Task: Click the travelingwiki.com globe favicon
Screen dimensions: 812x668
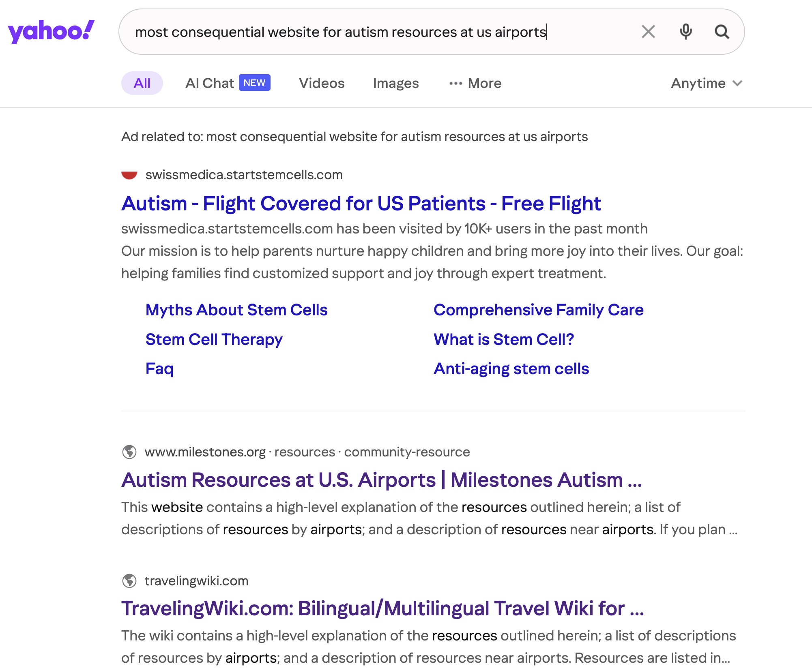Action: pos(129,581)
